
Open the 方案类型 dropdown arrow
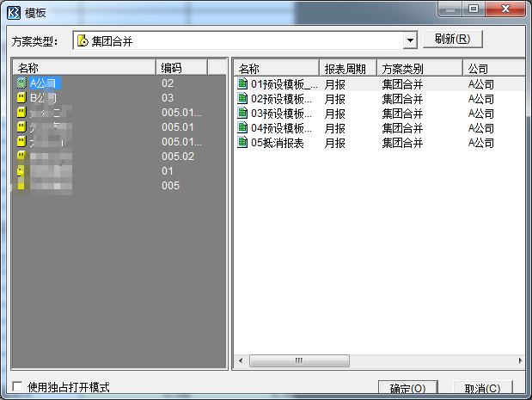410,40
